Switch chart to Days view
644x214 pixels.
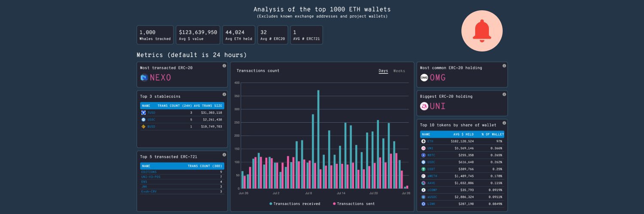[x=383, y=71]
